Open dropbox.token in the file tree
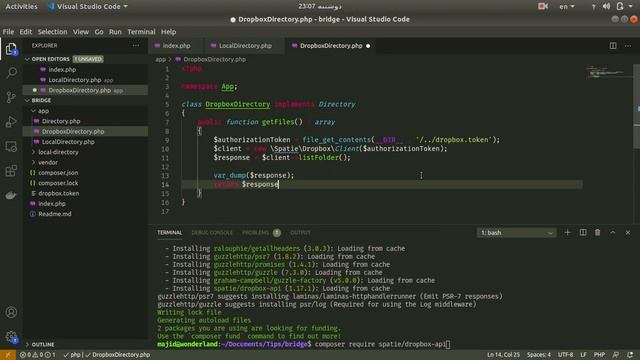The width and height of the screenshot is (640, 360). tap(58, 193)
